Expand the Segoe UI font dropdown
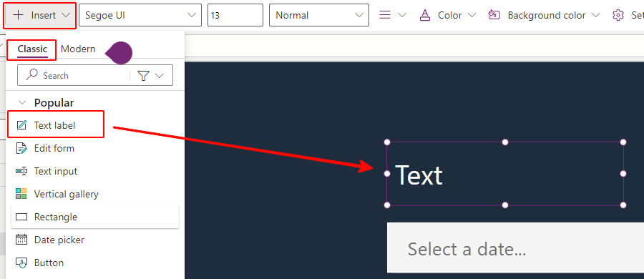The height and width of the screenshot is (279, 644). [140, 15]
